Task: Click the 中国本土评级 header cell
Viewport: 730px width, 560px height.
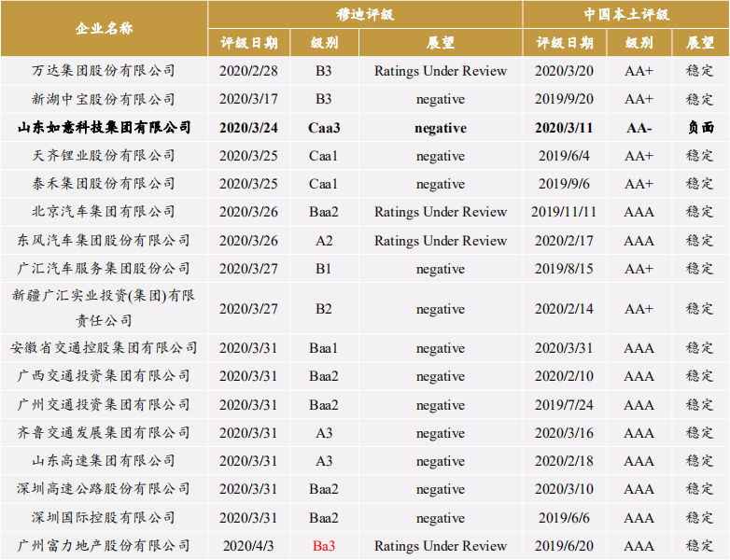Action: tap(626, 14)
